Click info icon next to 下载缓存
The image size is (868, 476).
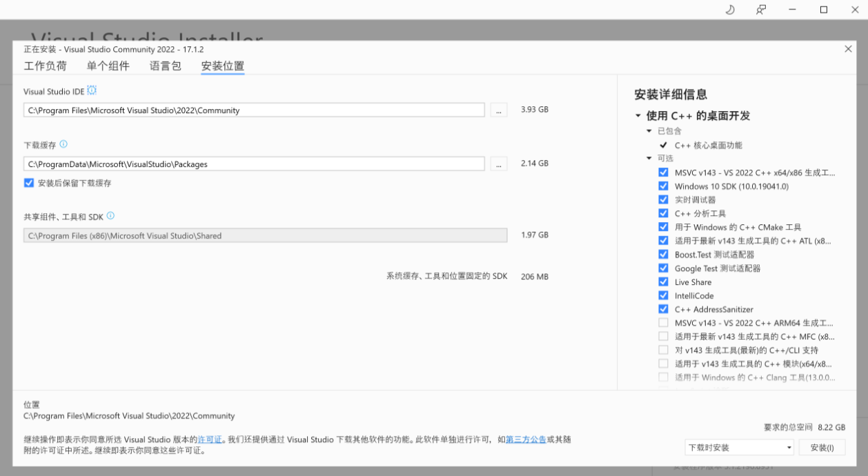tap(63, 144)
